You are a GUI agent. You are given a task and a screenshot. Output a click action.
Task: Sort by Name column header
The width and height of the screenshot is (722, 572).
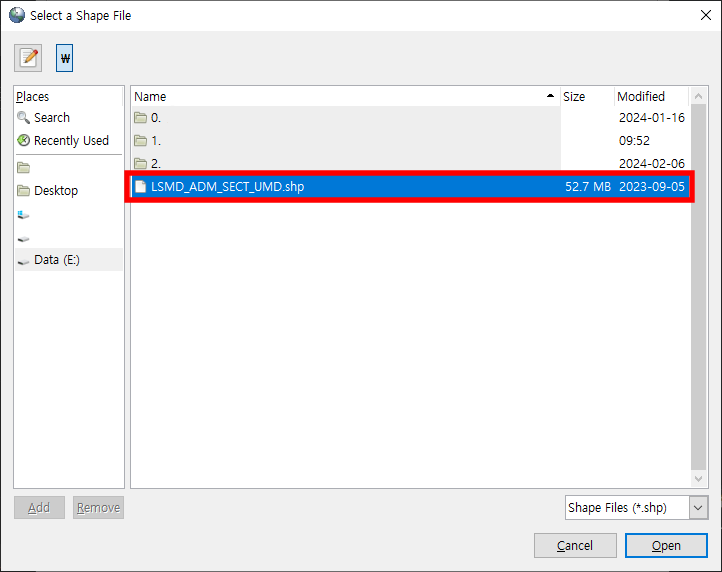point(345,97)
